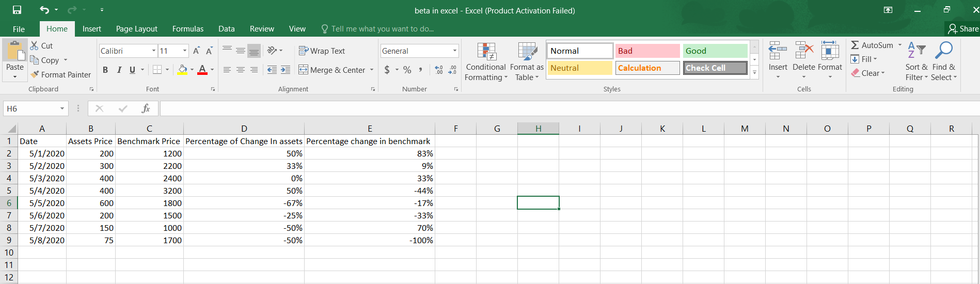Screen dimensions: 980x284
Task: Click the Save icon in title bar
Action: pyautogui.click(x=17, y=10)
